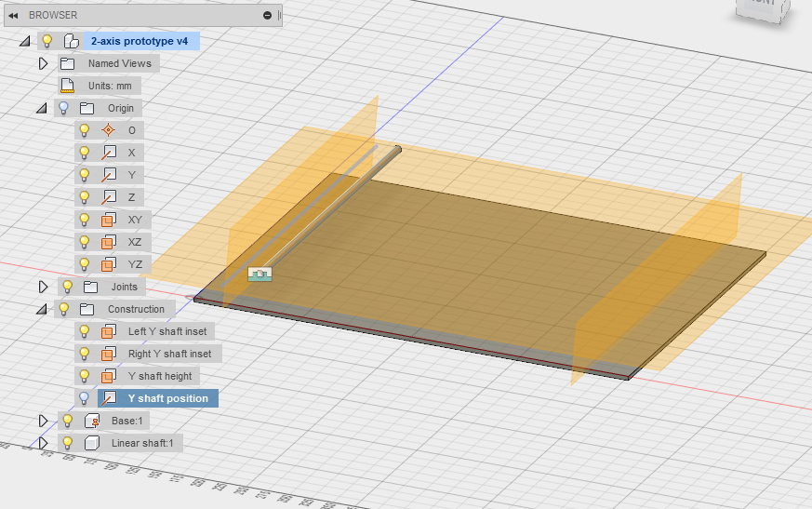Collapse the Construction folder

click(x=42, y=309)
